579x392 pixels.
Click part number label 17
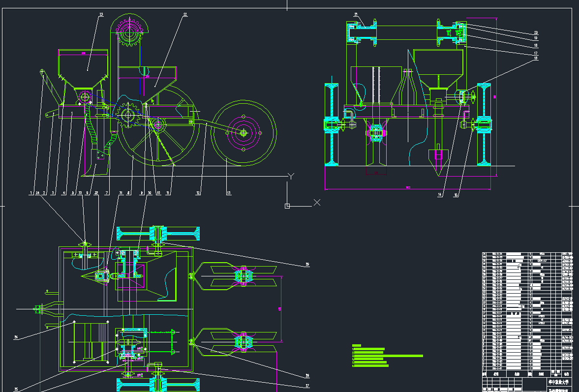[536, 53]
